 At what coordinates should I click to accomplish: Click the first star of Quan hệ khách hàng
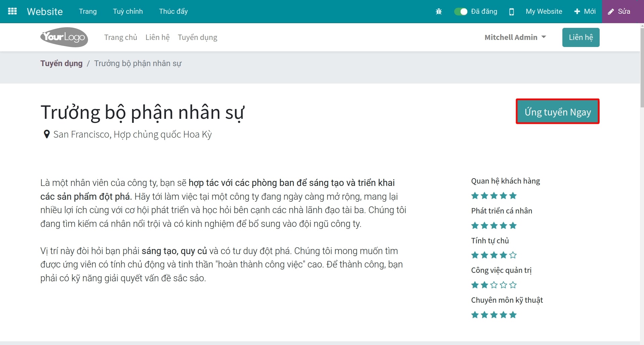(x=475, y=196)
